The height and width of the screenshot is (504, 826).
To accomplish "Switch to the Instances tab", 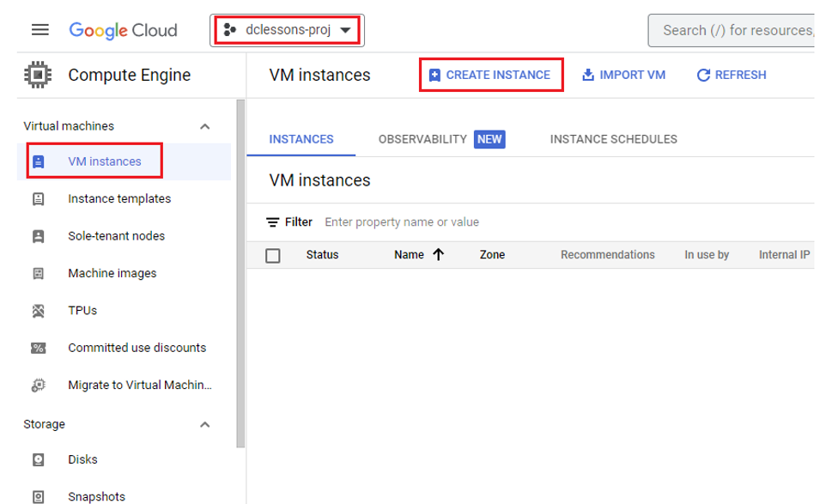I will coord(301,140).
